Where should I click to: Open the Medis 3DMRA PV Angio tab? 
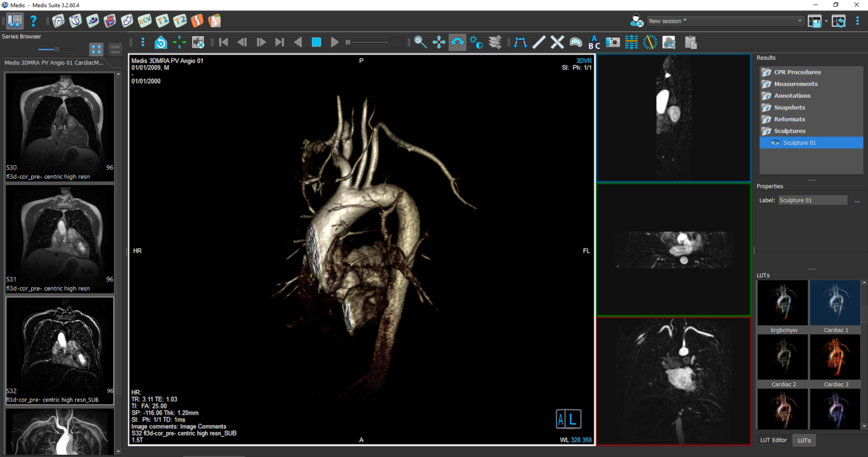point(54,63)
